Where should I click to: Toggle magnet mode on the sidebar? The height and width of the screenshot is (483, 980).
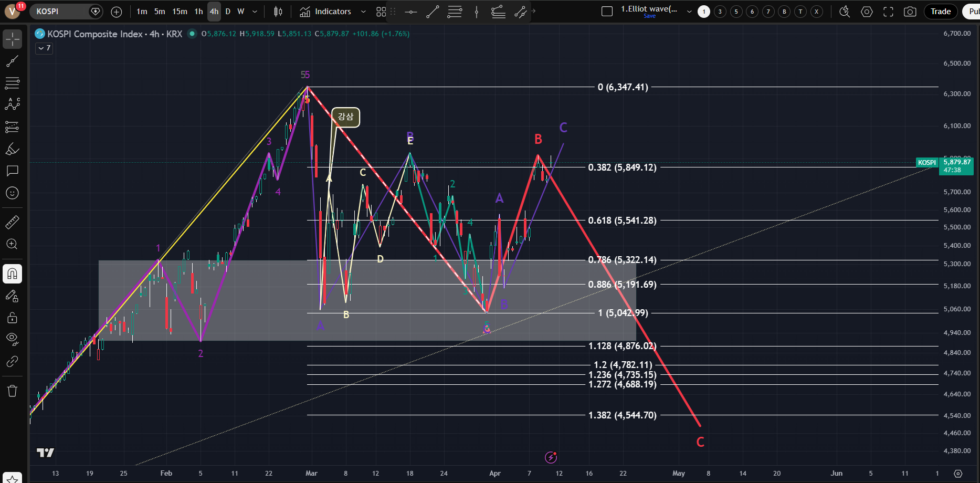[13, 274]
